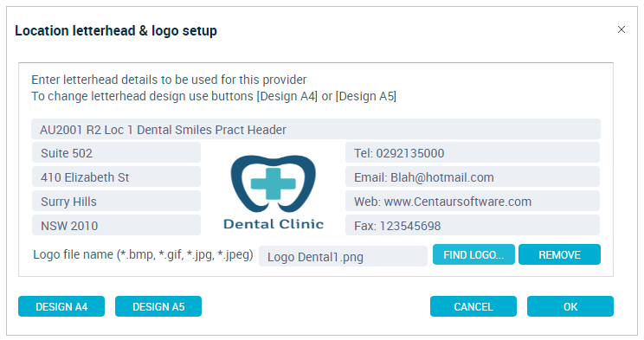Select the Logo Dental1.png file name field
This screenshot has height=340, width=644.
click(343, 257)
